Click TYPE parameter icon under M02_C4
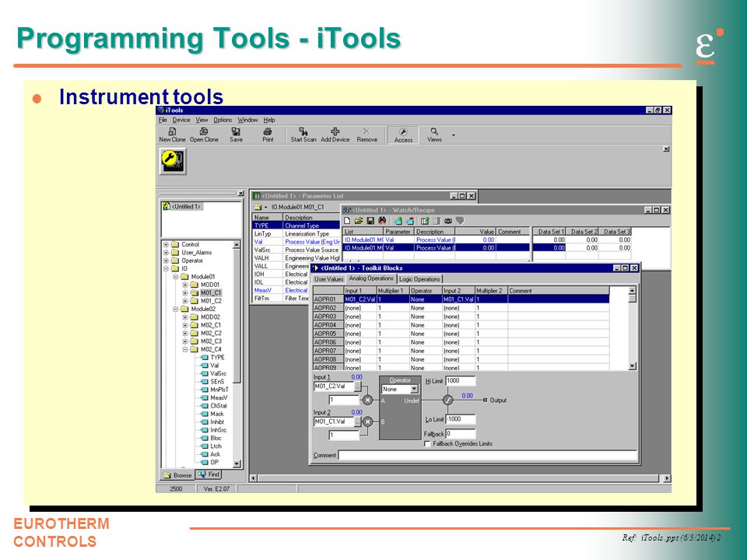The width and height of the screenshot is (747, 560). tap(205, 357)
